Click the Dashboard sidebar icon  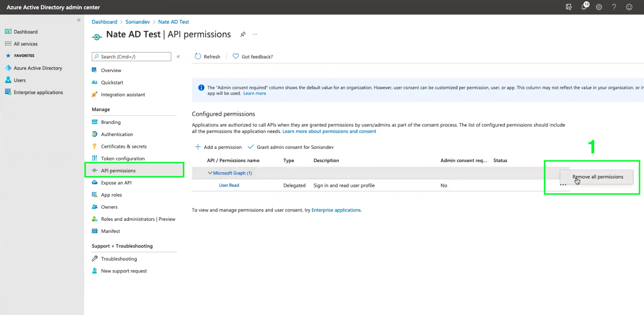pyautogui.click(x=8, y=31)
